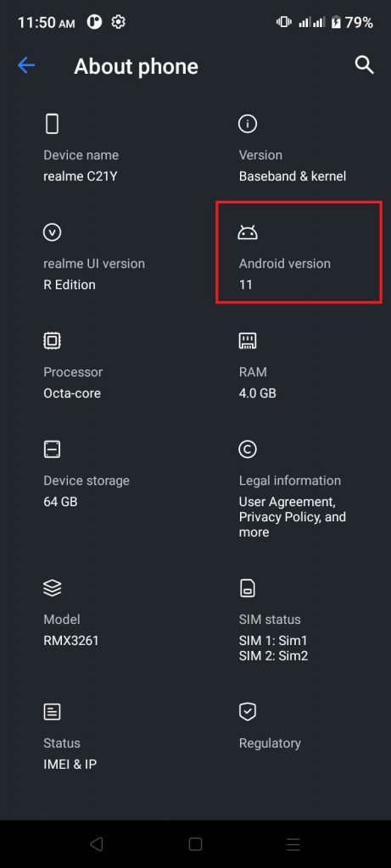Open search with the magnifier icon
Viewport: 391px width, 868px height.
364,64
